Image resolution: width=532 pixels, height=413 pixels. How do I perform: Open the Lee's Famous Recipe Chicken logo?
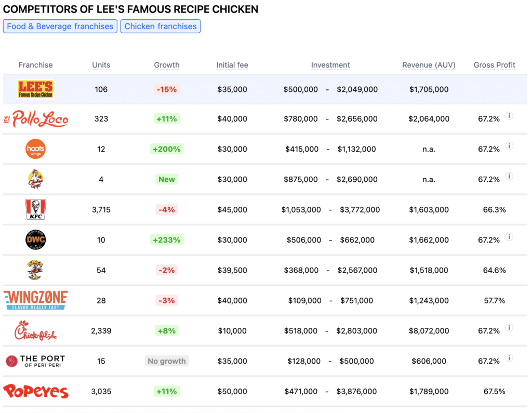[36, 89]
